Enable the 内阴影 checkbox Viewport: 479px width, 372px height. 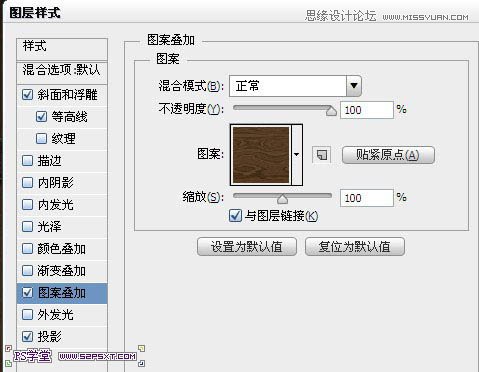[27, 182]
